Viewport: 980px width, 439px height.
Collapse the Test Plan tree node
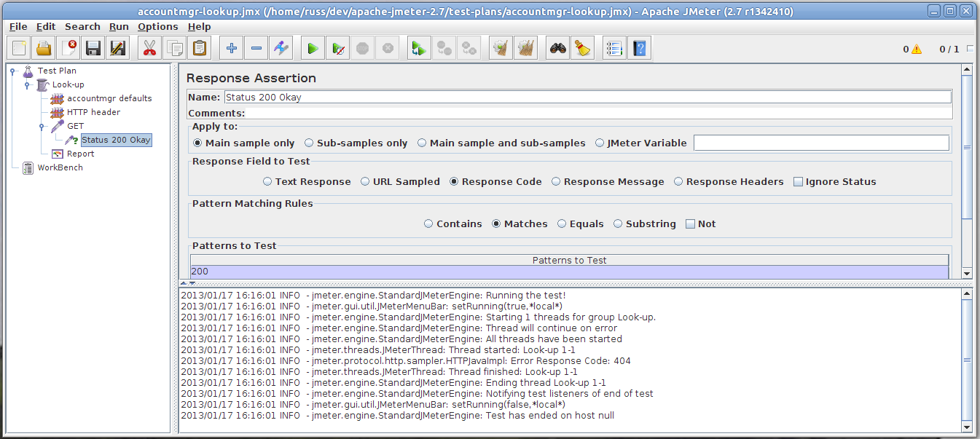point(12,71)
